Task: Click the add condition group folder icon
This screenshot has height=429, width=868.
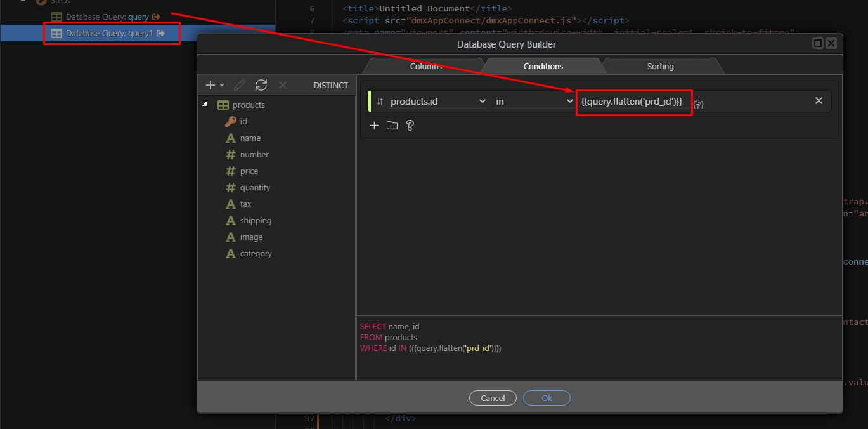Action: (392, 126)
